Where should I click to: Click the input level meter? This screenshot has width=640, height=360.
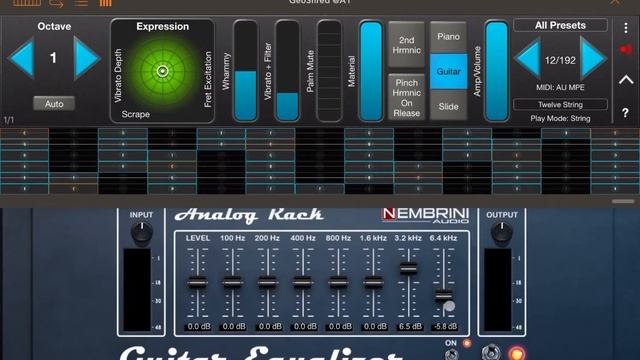(137, 290)
